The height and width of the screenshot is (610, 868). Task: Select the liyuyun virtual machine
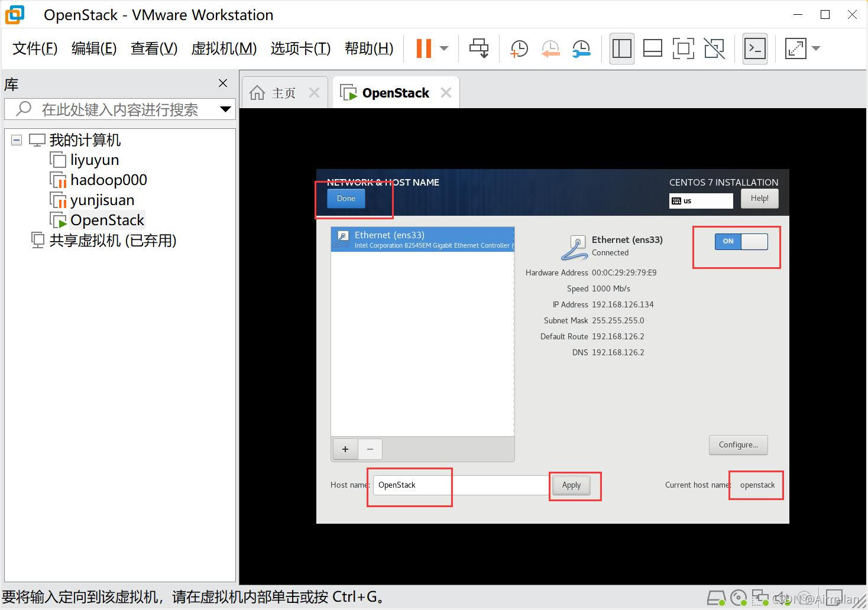95,160
